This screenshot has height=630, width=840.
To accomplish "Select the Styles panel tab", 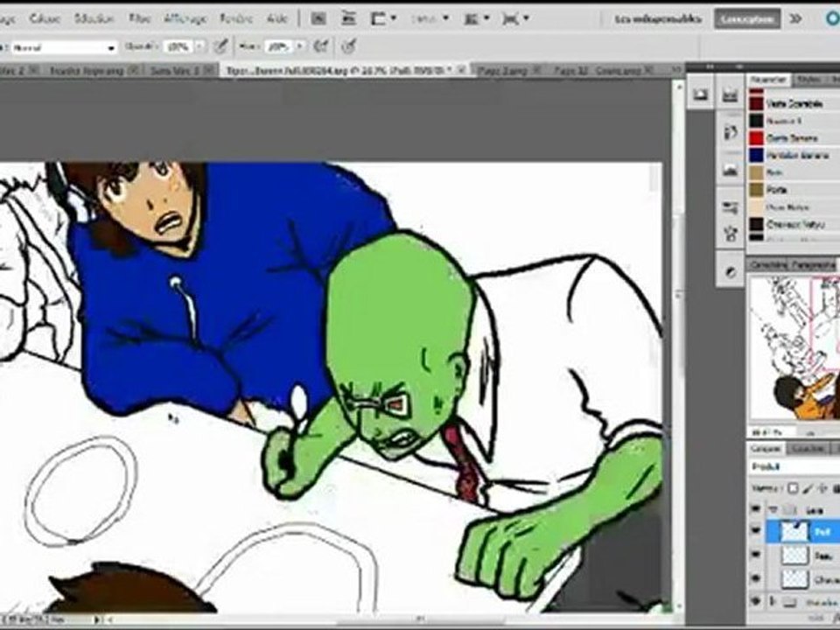I will coord(808,80).
